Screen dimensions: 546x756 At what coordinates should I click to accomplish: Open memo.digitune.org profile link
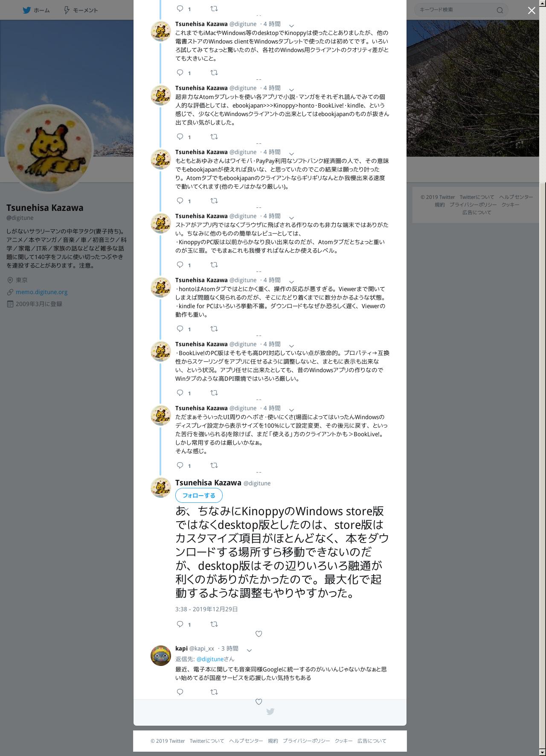[41, 292]
